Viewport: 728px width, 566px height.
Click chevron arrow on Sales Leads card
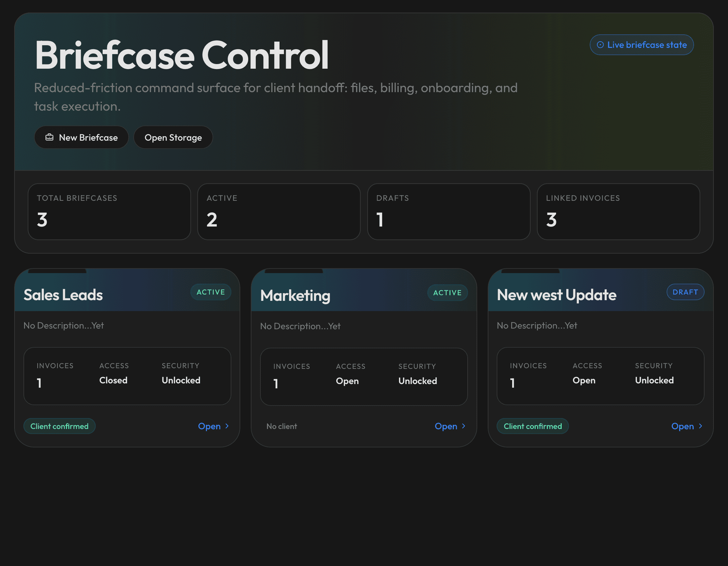pos(227,426)
